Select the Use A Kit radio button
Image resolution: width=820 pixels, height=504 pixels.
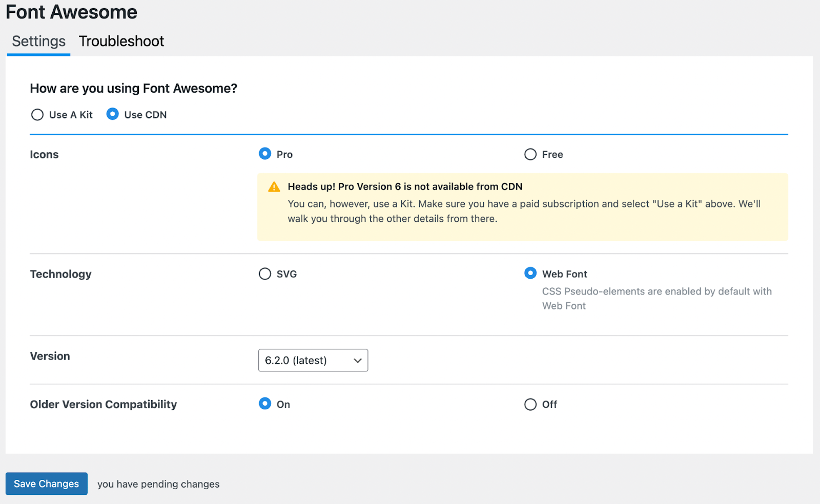tap(37, 115)
